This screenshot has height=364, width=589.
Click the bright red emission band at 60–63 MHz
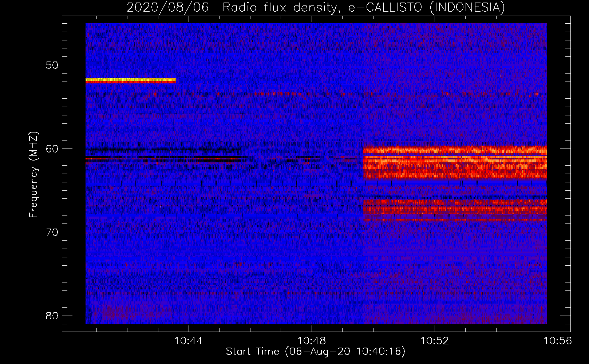click(x=455, y=162)
